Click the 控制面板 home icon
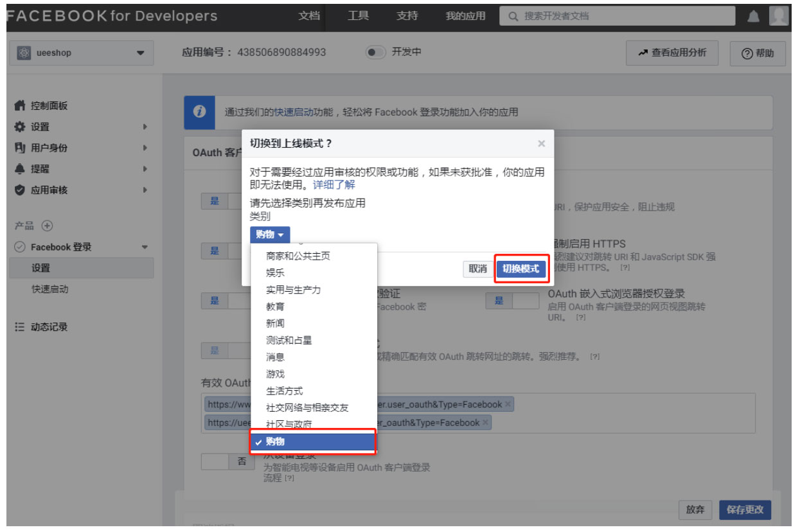The height and width of the screenshot is (532, 800). (x=20, y=105)
